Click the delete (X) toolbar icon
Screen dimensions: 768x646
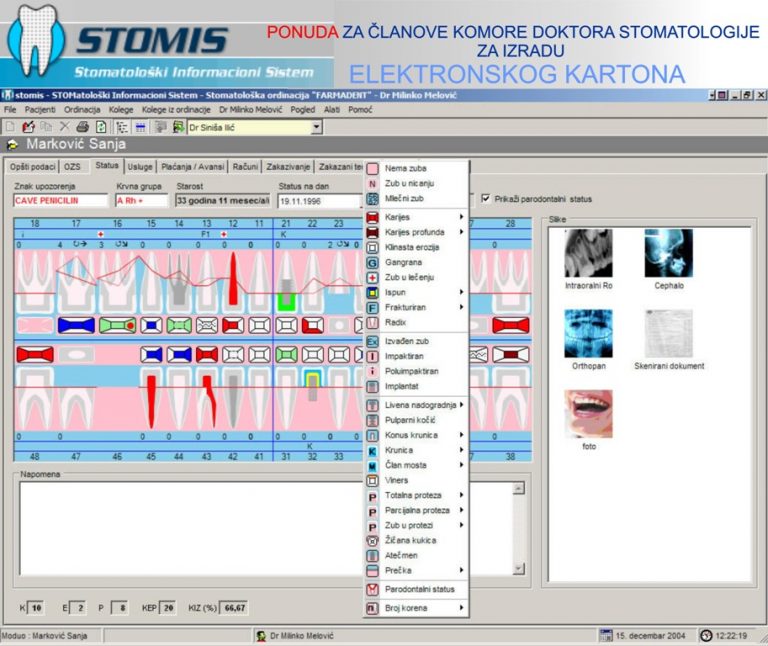tap(64, 127)
